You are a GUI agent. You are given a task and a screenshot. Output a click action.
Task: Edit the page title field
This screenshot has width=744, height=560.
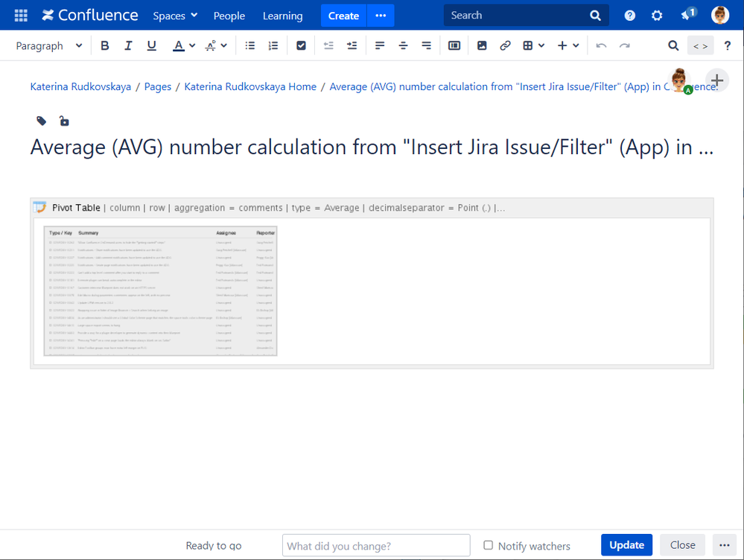[x=372, y=147]
